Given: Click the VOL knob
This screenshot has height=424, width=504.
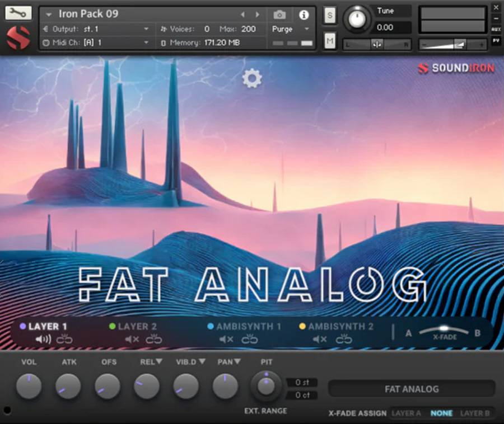Looking at the screenshot, I should pyautogui.click(x=29, y=386).
